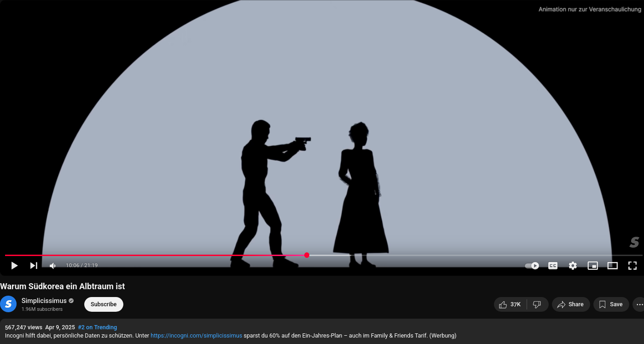Enter full screen mode
The width and height of the screenshot is (644, 344).
[632, 266]
